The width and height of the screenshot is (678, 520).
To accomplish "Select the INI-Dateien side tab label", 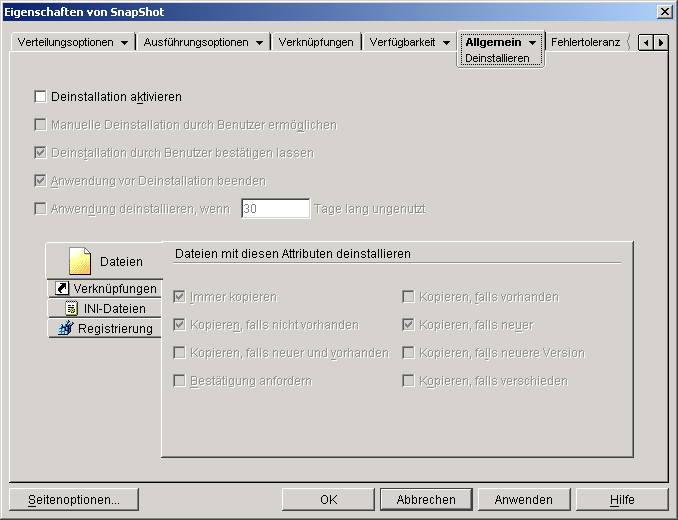I will coord(115,309).
